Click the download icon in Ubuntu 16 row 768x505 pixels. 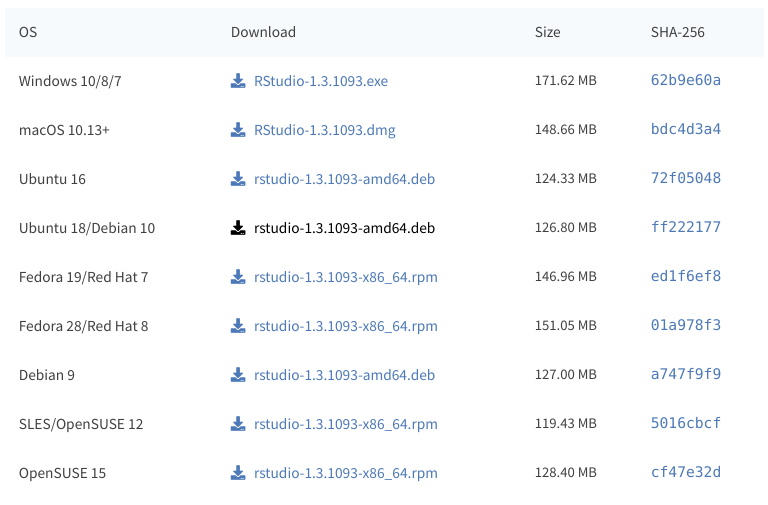click(238, 179)
